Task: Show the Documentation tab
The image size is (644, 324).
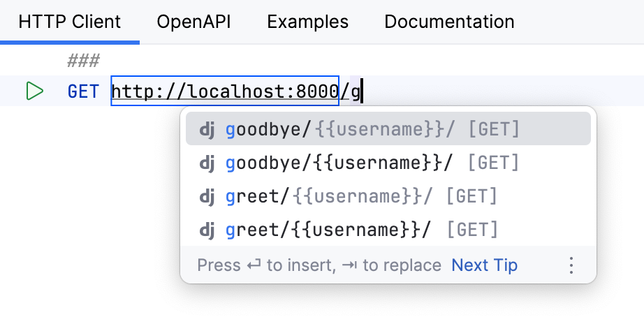Action: 449,22
